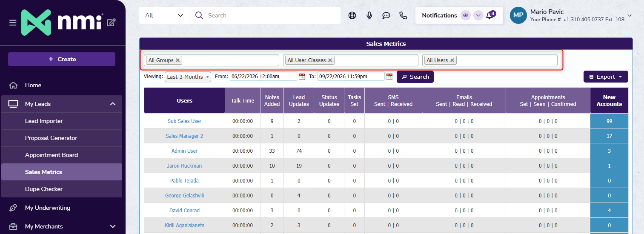This screenshot has height=234, width=644.
Task: Sort by the Users column header
Action: [184, 100]
